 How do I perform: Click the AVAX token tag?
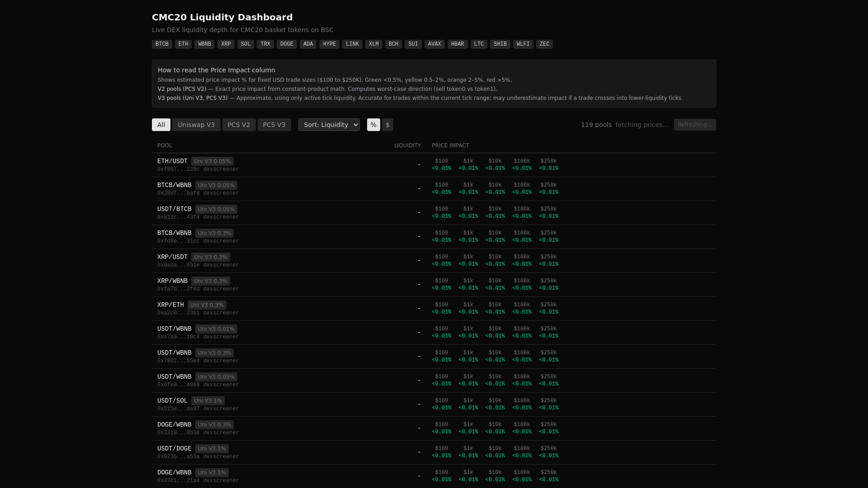click(434, 44)
